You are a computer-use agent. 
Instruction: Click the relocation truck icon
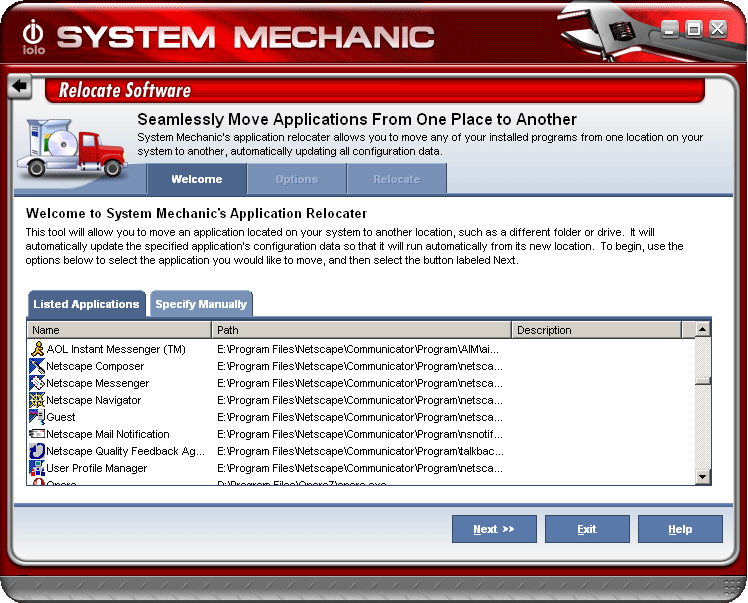72,147
